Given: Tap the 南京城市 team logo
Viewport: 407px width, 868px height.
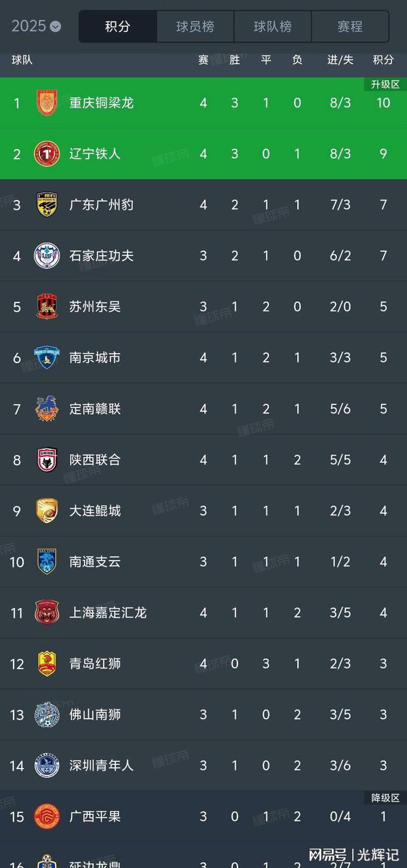Looking at the screenshot, I should click(47, 357).
